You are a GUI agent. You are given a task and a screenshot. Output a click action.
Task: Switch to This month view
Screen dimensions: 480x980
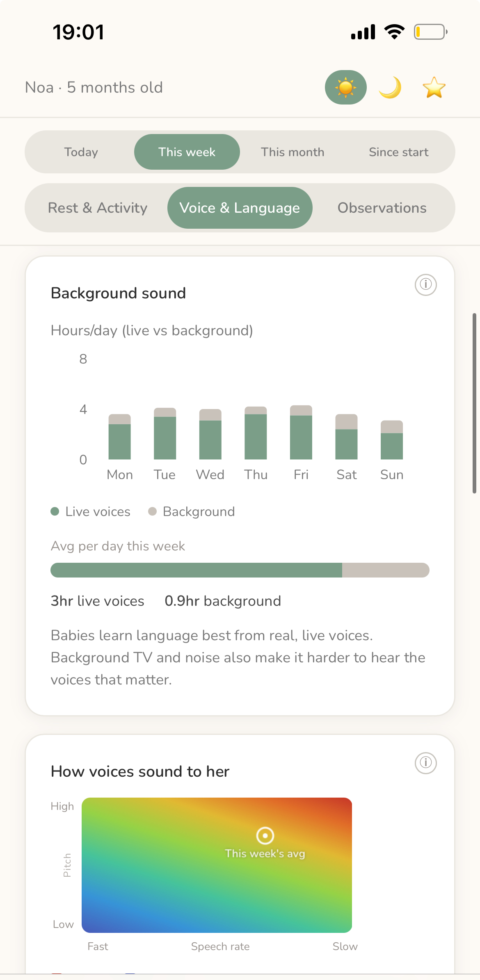tap(292, 152)
